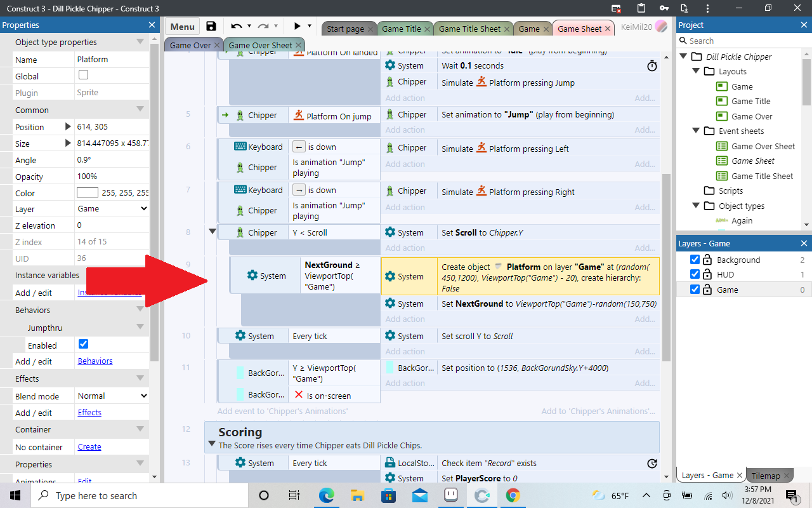Collapse the Common section in Properties

(140, 110)
